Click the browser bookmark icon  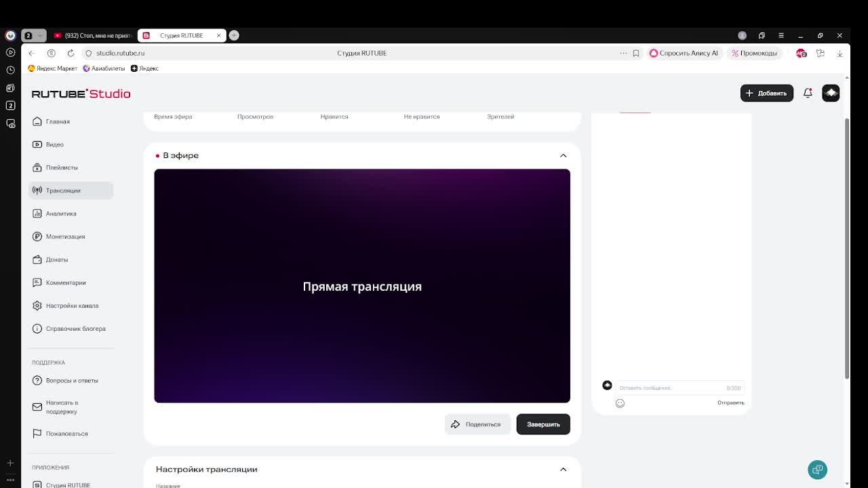(636, 53)
